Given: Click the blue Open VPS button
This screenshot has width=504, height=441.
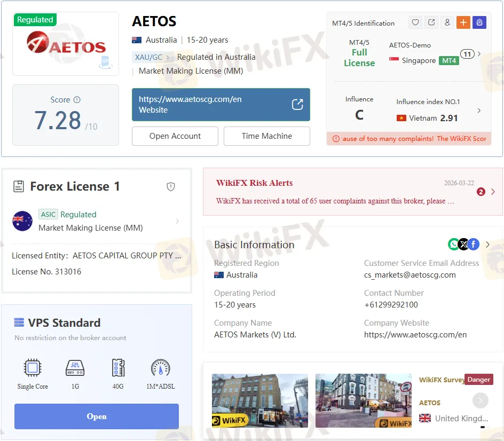Looking at the screenshot, I should [97, 416].
